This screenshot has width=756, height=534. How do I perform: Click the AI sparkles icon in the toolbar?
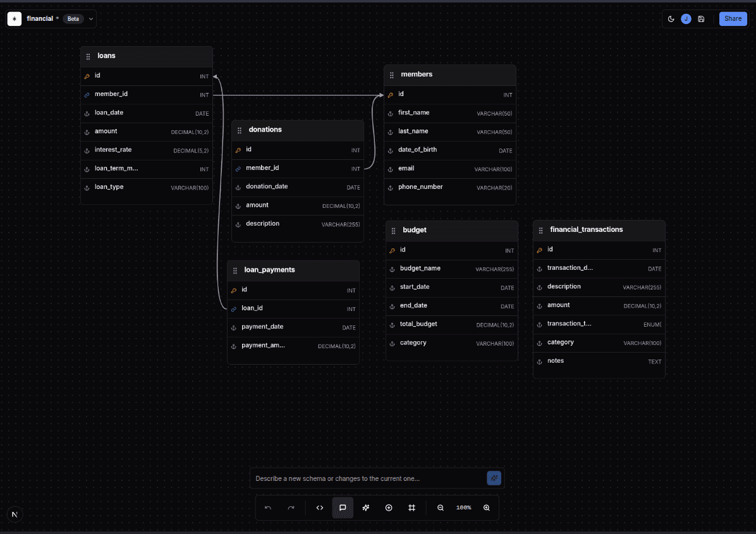(365, 507)
